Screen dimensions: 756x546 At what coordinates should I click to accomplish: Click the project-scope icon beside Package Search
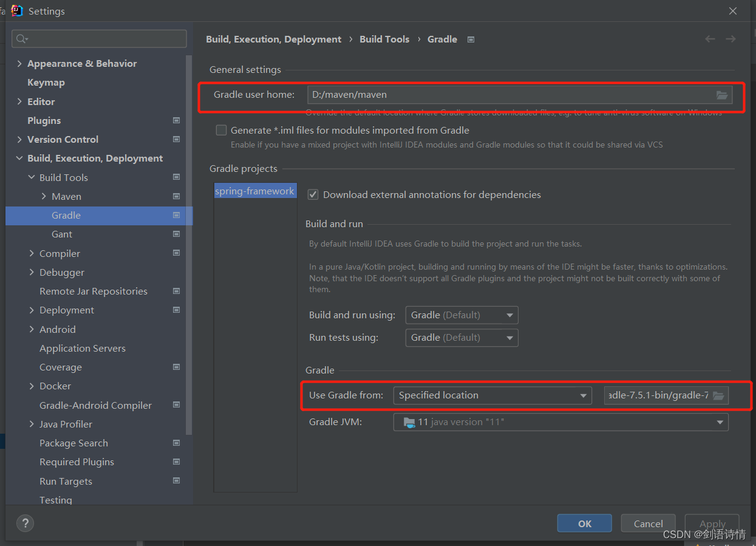(x=176, y=443)
